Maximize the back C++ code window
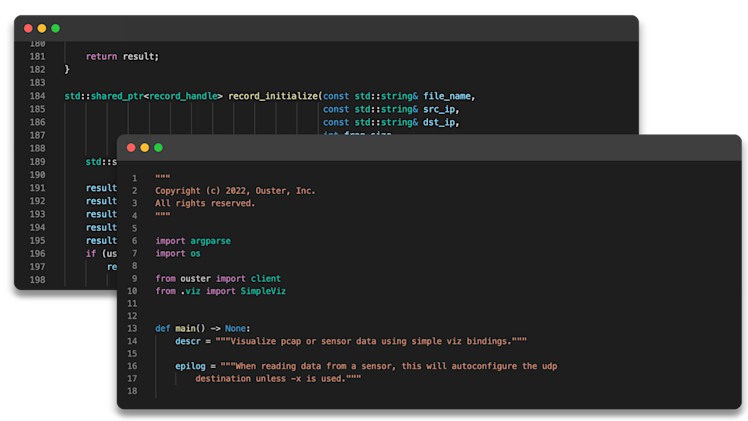748x421 pixels. (55, 29)
